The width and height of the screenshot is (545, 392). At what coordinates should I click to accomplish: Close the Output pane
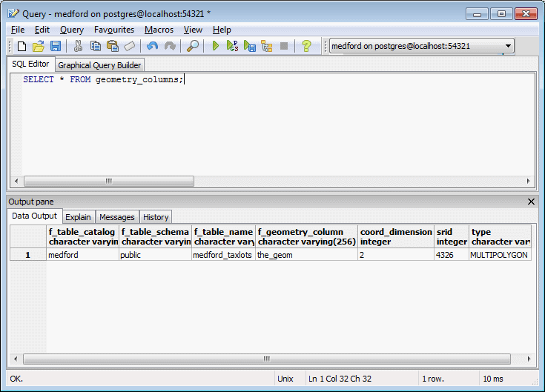pos(531,202)
